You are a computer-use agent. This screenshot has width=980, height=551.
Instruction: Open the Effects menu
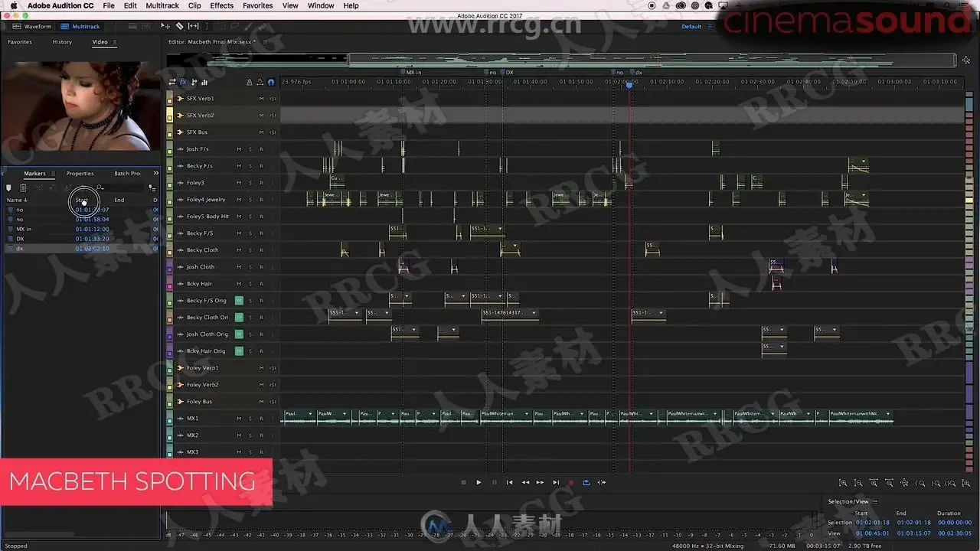[x=221, y=5]
